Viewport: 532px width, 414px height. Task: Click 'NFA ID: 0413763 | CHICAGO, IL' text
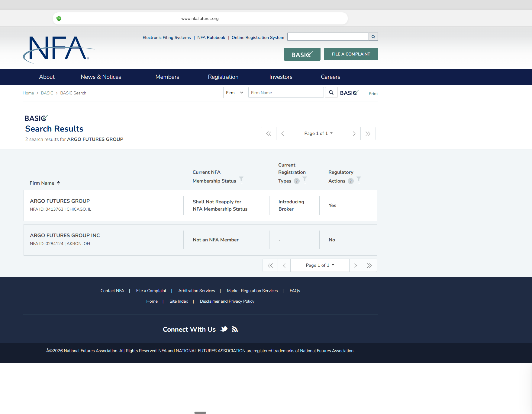60,209
